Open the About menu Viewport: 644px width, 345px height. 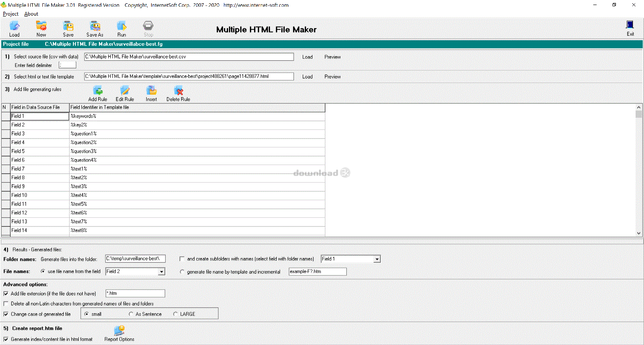click(31, 14)
